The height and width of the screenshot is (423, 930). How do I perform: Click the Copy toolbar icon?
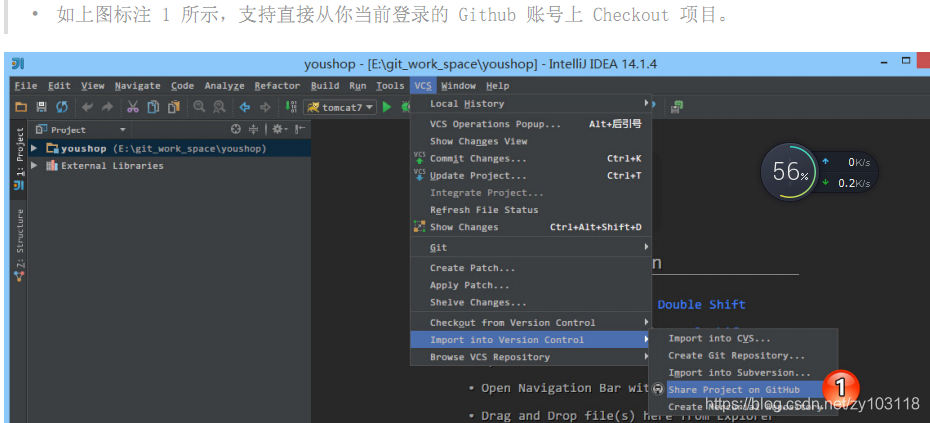[153, 107]
